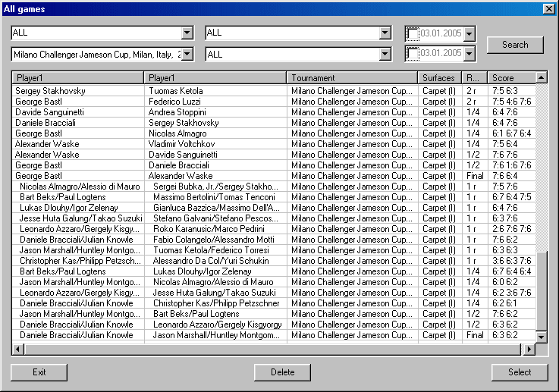Select the row with Vladimir Voltchkov

click(x=274, y=144)
